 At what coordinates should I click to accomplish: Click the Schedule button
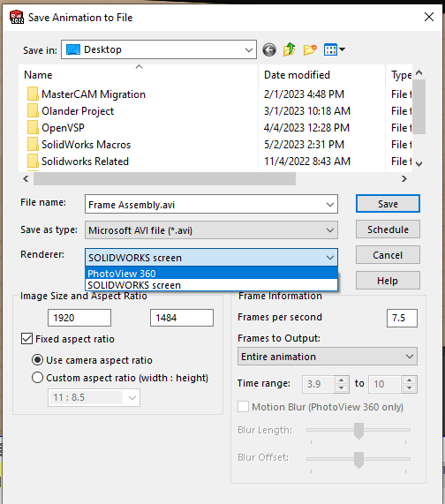click(388, 229)
